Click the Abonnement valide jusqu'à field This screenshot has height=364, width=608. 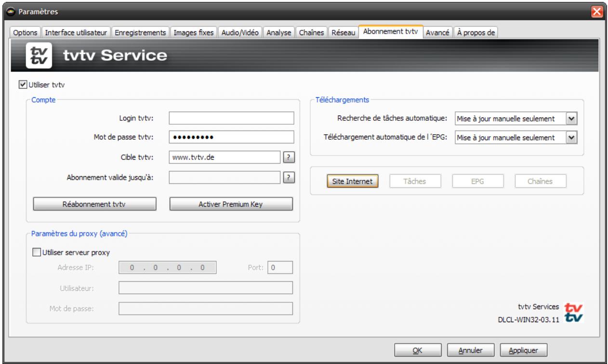tap(225, 177)
